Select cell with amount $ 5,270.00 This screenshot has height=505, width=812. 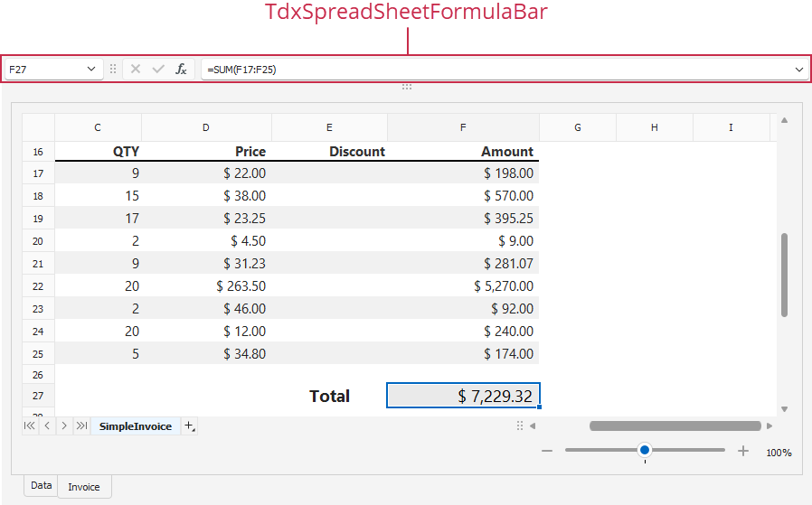tap(463, 286)
